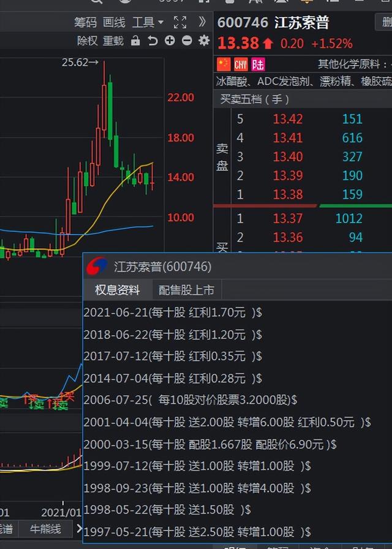
Task: Select the 2006-07-25 对价股票 row
Action: [190, 400]
